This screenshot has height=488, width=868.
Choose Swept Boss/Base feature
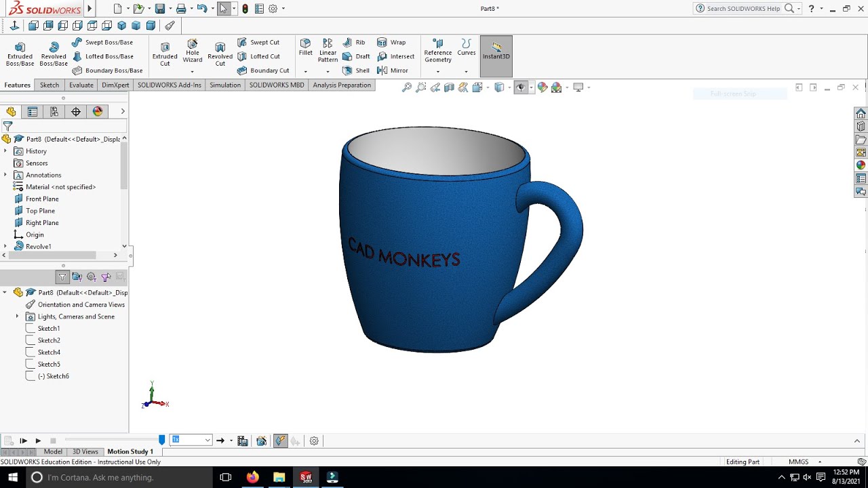coord(102,42)
